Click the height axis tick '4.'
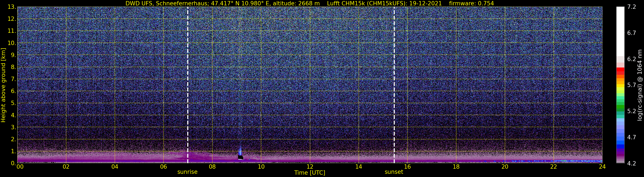The width and height of the screenshot is (644, 177). 13,115
